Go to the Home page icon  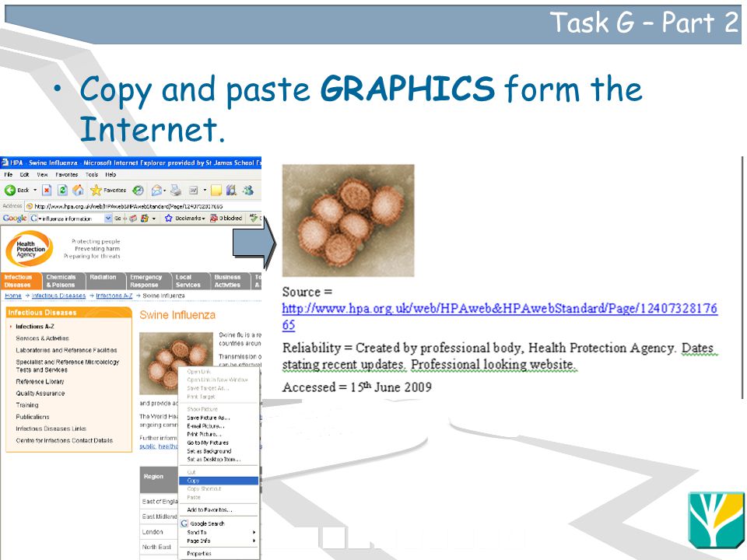coord(78,191)
